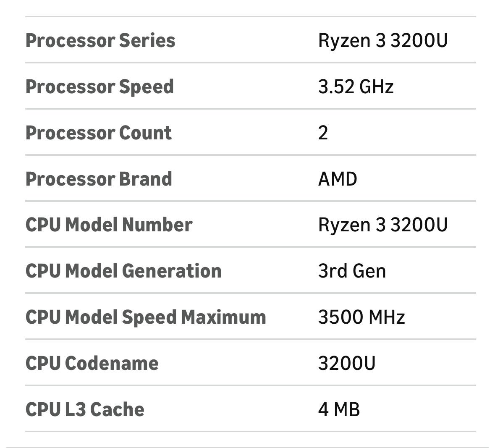Click the CPU Model Generation label
This screenshot has width=495, height=448.
pyautogui.click(x=123, y=271)
